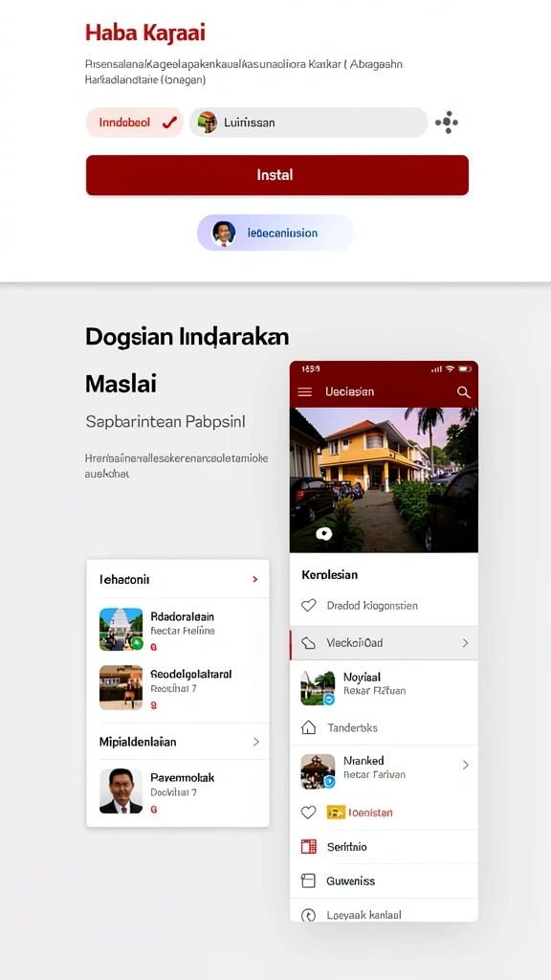The image size is (551, 980).
Task: Open the Ioenistan link
Action: point(370,813)
